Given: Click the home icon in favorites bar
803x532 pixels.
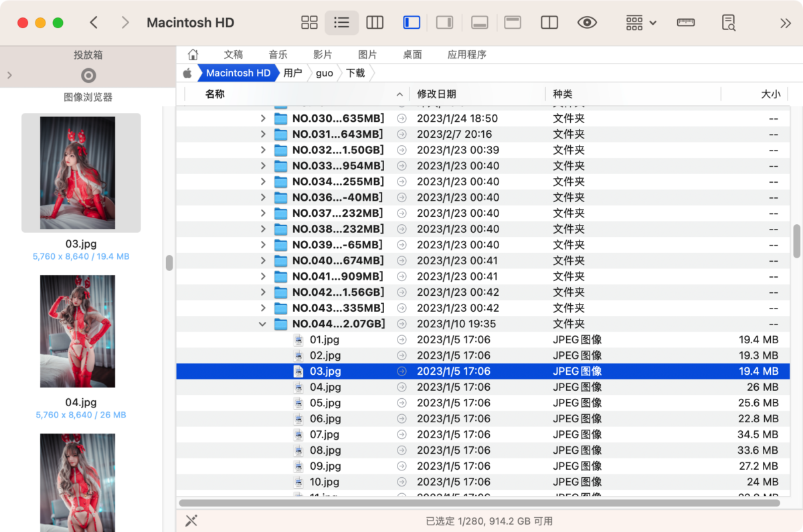Looking at the screenshot, I should [193, 55].
